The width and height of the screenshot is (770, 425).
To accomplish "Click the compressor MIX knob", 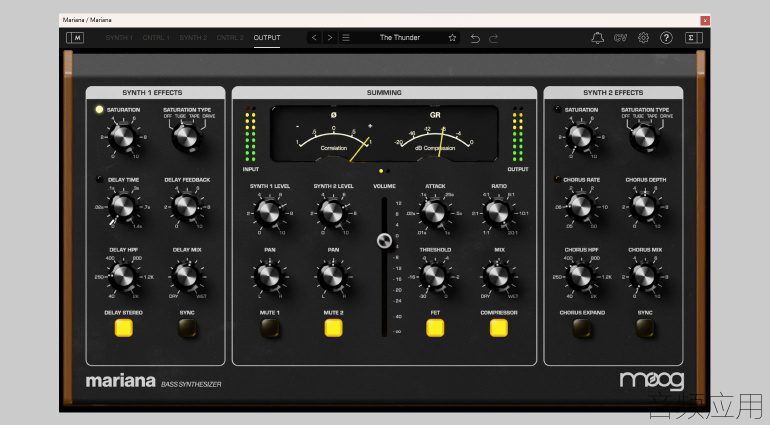I will (x=498, y=277).
